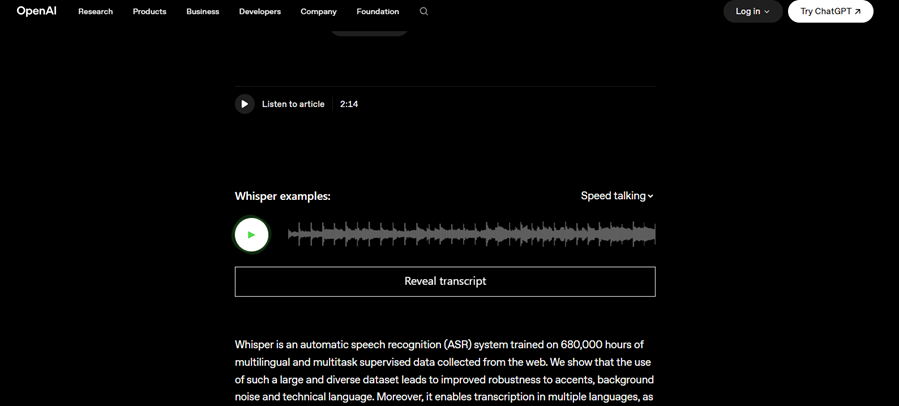The image size is (899, 406).
Task: Open the Company menu
Action: click(x=318, y=11)
